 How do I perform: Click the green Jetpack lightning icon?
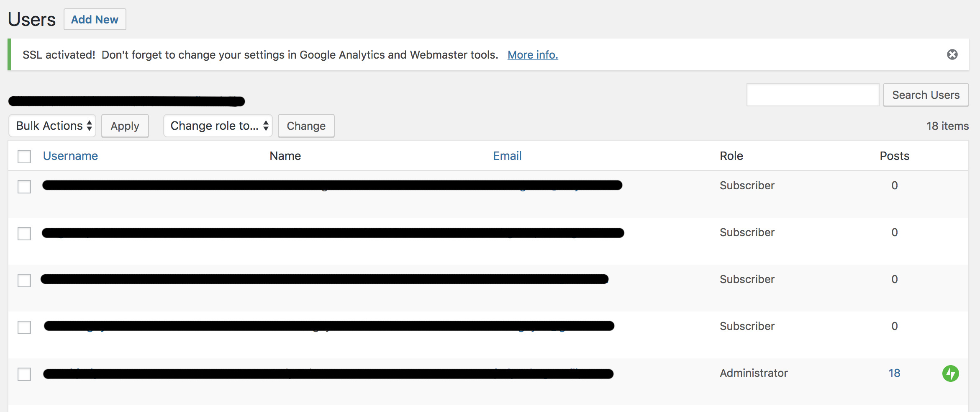[x=950, y=373]
